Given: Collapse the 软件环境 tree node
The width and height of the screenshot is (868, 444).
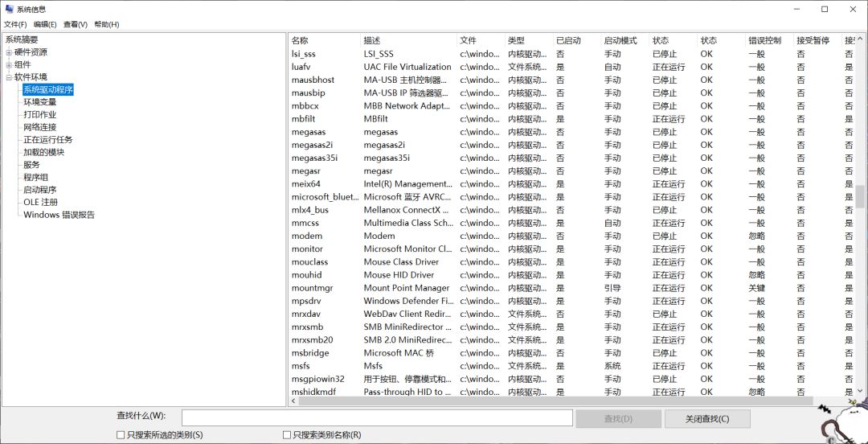Looking at the screenshot, I should (x=9, y=77).
